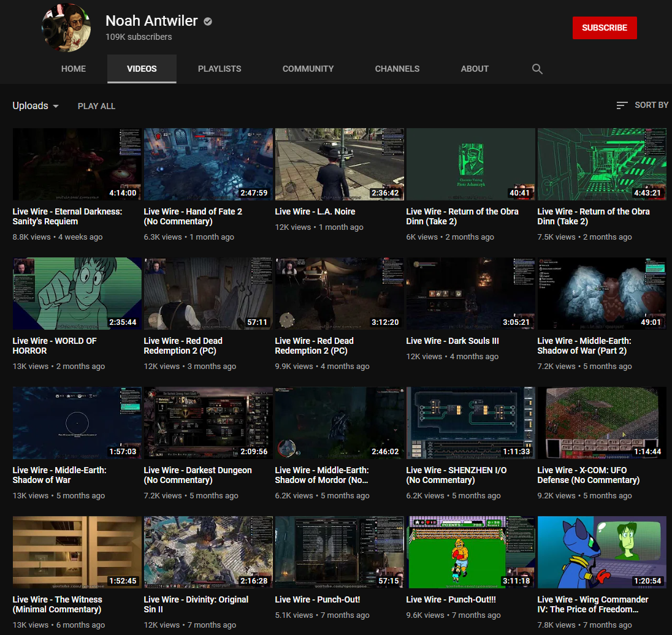Open Obra Dinn (Take 2) title, 7.5K views
This screenshot has height=635, width=672.
coord(594,216)
